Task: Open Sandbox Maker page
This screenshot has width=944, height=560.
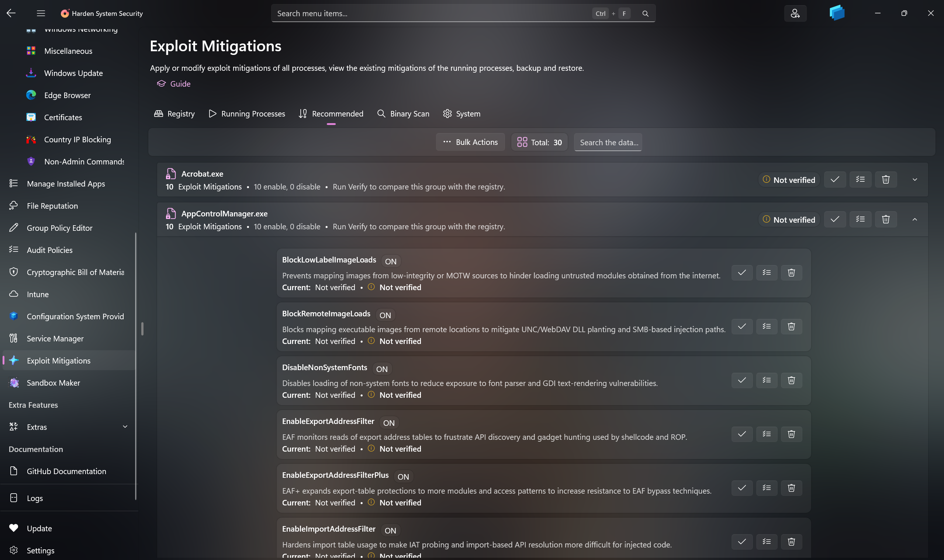Action: [x=69, y=383]
